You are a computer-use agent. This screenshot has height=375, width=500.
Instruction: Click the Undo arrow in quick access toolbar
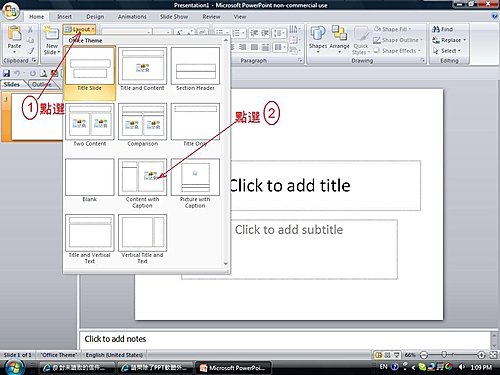17,73
